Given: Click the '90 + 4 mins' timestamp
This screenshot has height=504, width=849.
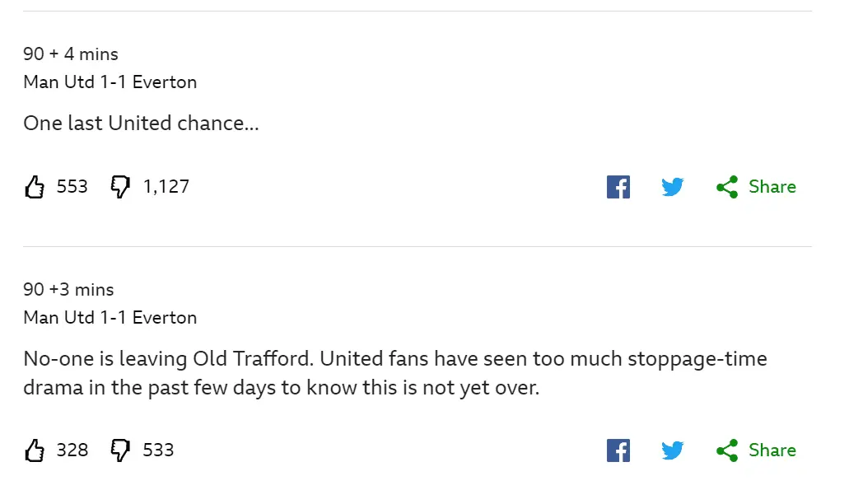Looking at the screenshot, I should pos(71,54).
